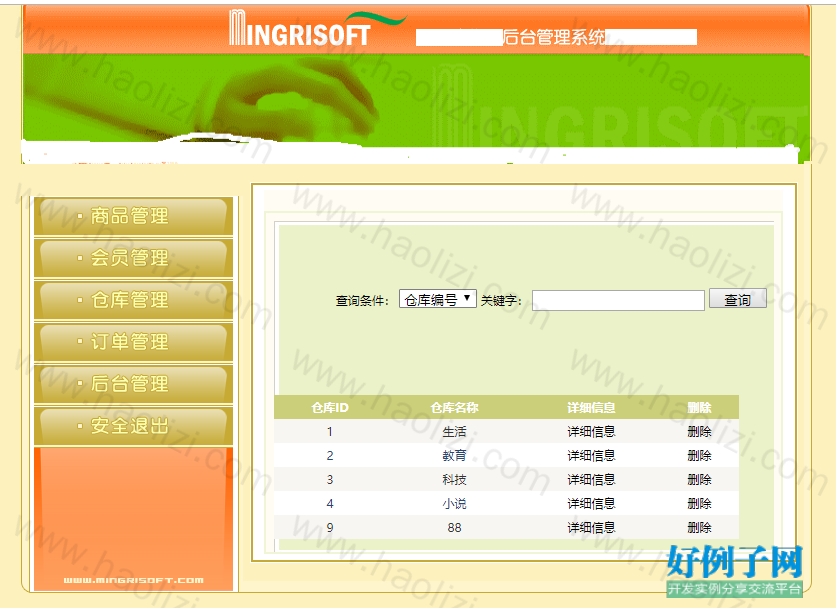836x608 pixels.
Task: Select warehouse name cell 小说
Action: pos(454,503)
